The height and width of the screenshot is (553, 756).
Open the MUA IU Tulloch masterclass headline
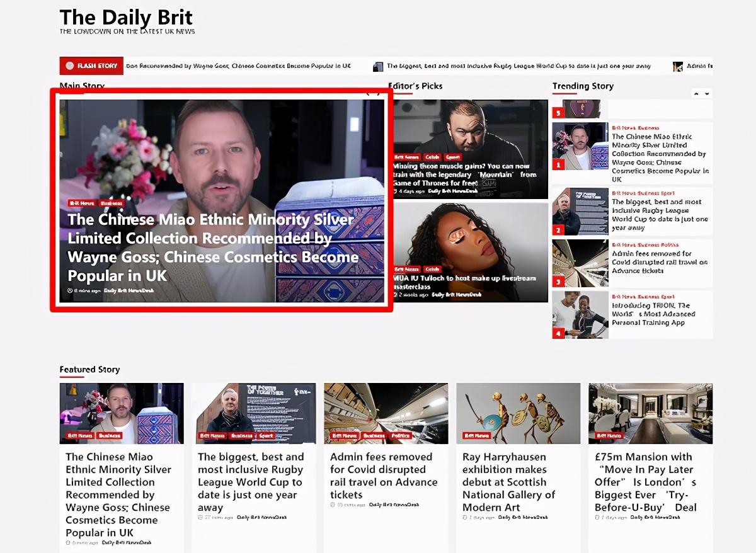464,282
